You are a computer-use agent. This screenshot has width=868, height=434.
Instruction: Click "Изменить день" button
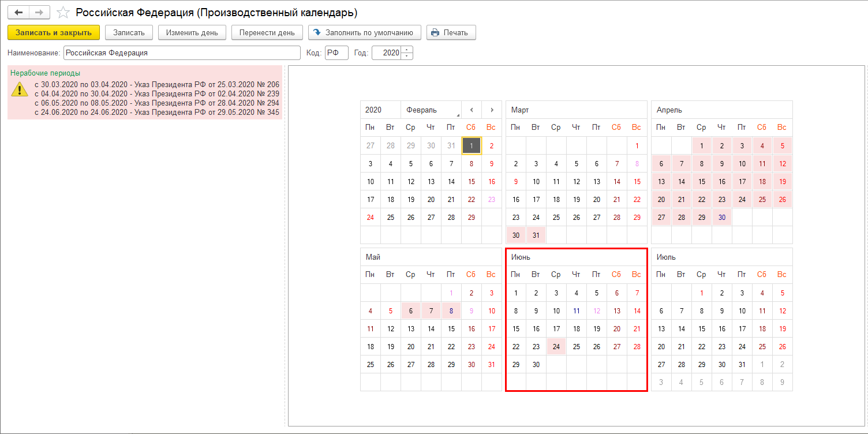click(192, 32)
